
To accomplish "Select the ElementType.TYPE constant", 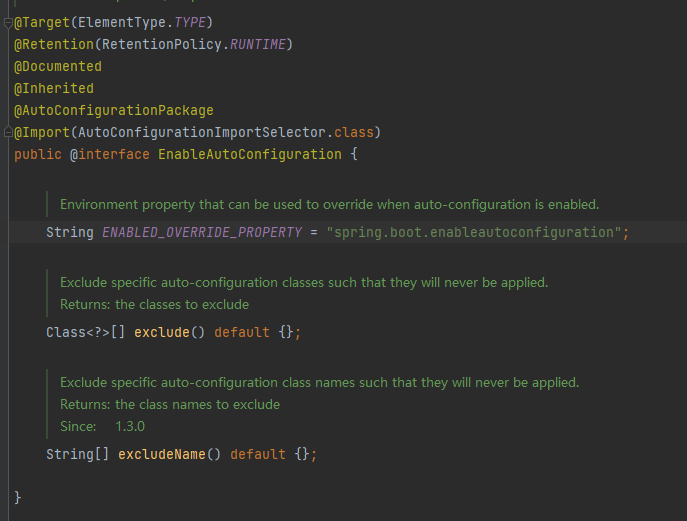I will point(142,22).
